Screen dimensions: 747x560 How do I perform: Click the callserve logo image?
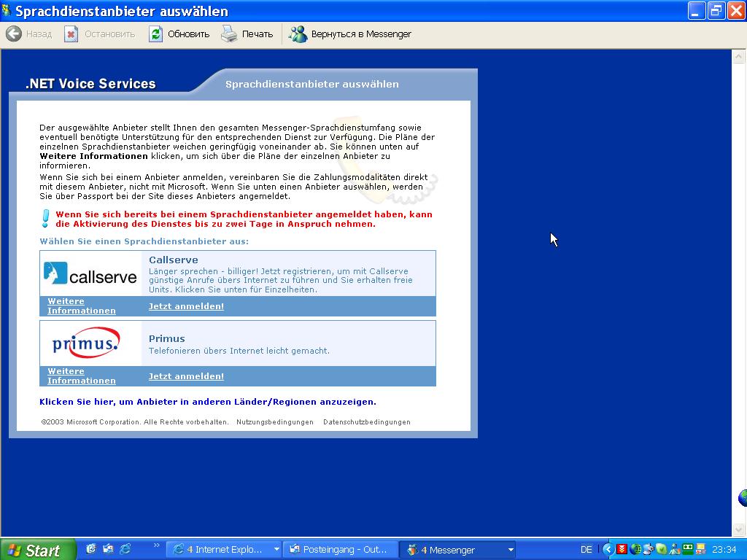[90, 273]
